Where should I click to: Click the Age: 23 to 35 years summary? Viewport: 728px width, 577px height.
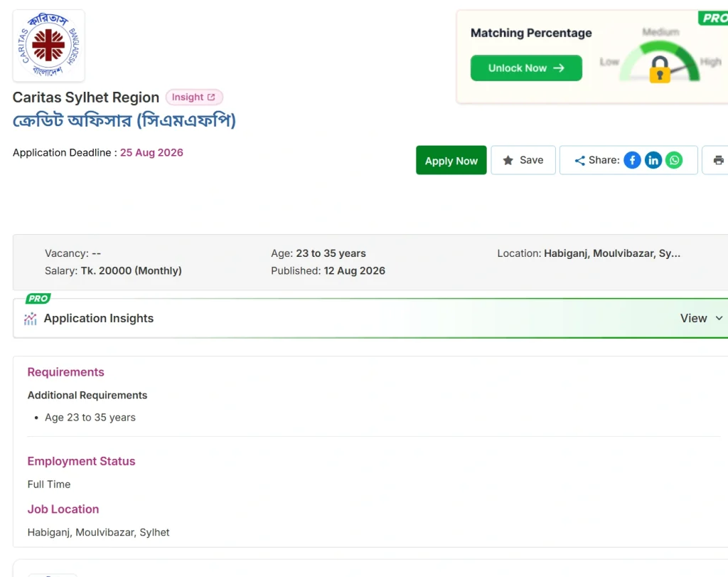click(x=318, y=254)
